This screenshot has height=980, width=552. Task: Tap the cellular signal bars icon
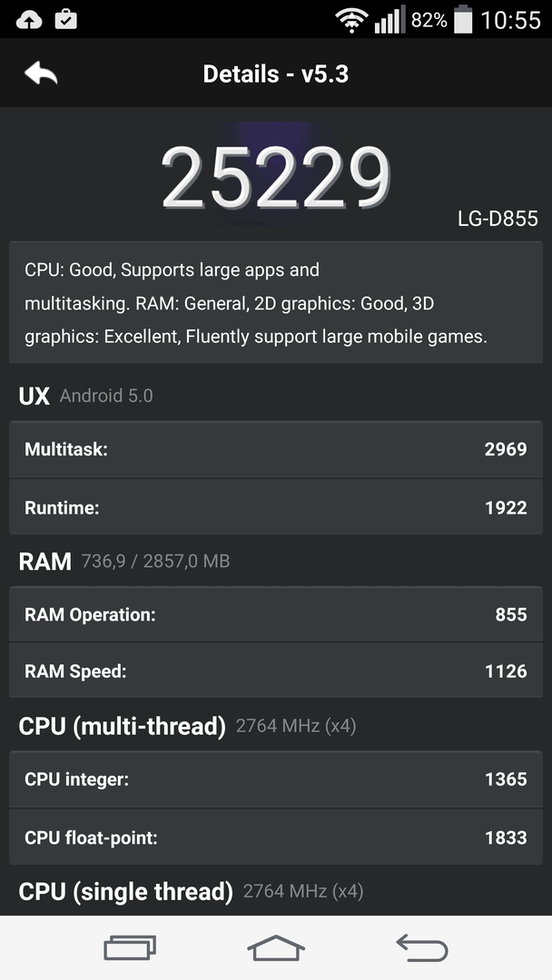389,20
